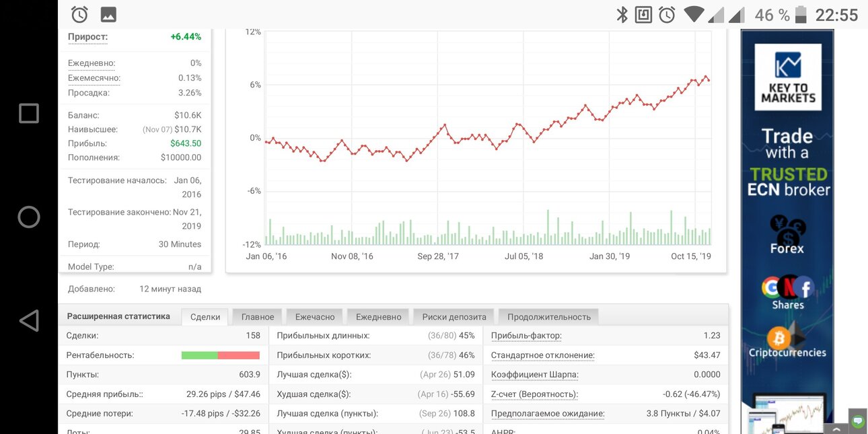The width and height of the screenshot is (868, 434).
Task: Click the Тестирование началось label
Action: (x=118, y=180)
